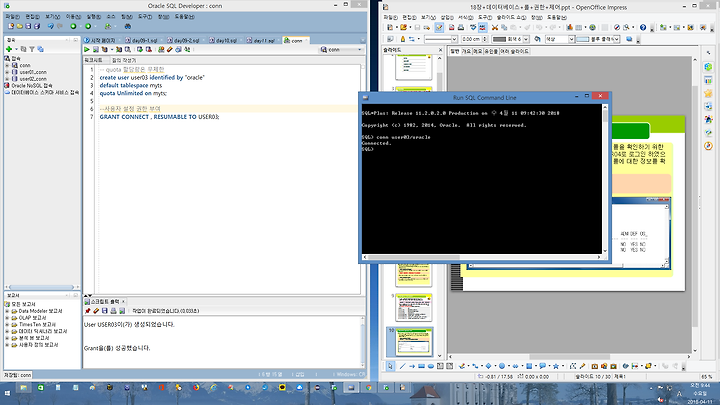Click the PDF export icon in Impress toolbar

451,28
